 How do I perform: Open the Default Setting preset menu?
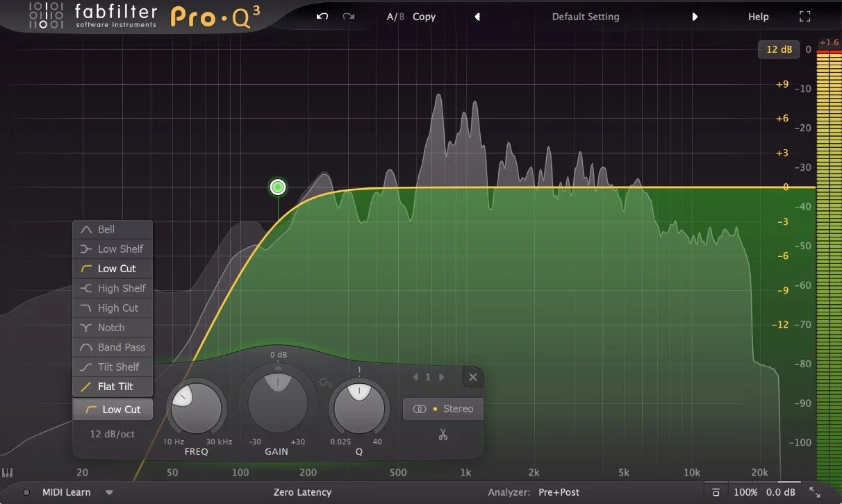click(586, 17)
